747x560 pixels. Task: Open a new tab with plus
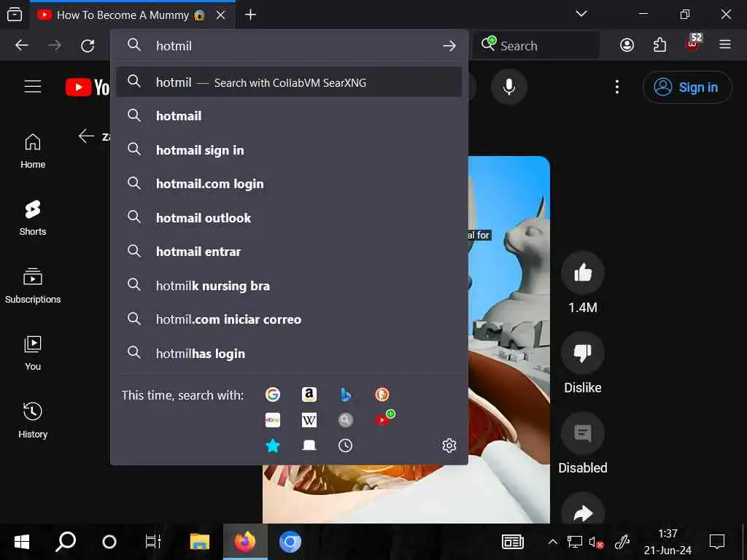click(x=251, y=15)
